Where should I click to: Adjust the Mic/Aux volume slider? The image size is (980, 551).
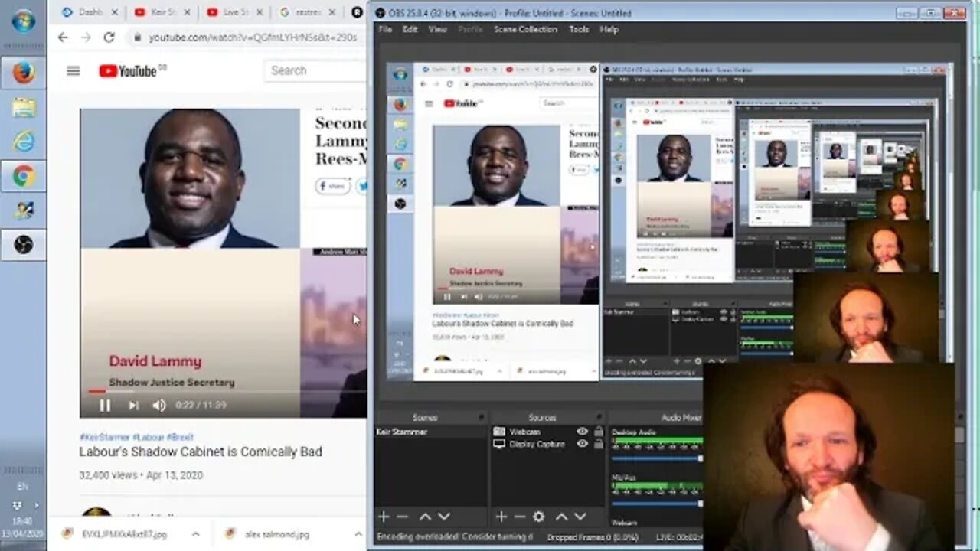click(657, 504)
